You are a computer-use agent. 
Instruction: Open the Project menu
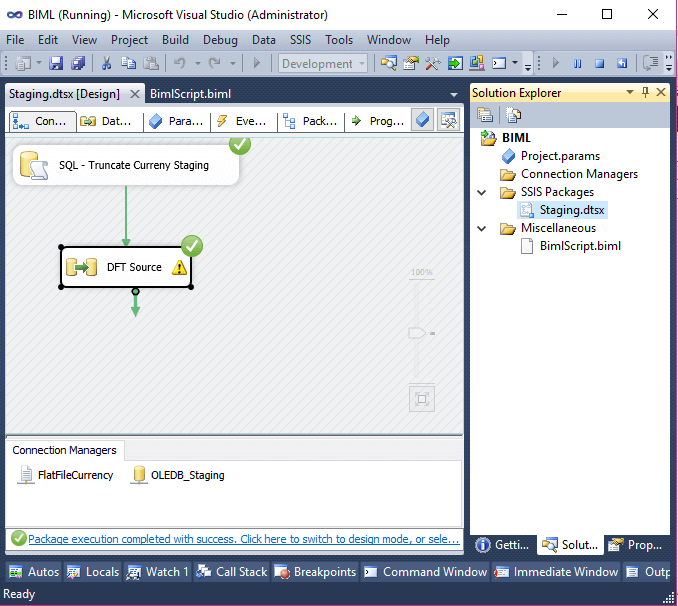(x=129, y=40)
